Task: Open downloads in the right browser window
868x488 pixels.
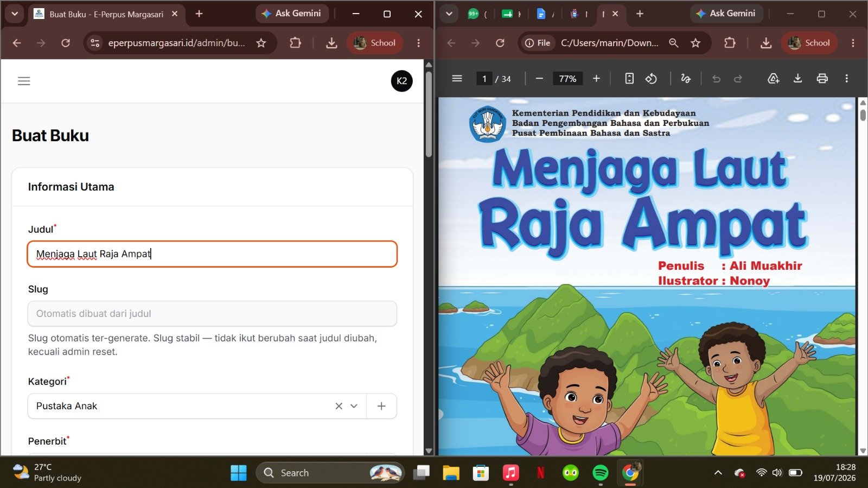Action: click(x=766, y=43)
